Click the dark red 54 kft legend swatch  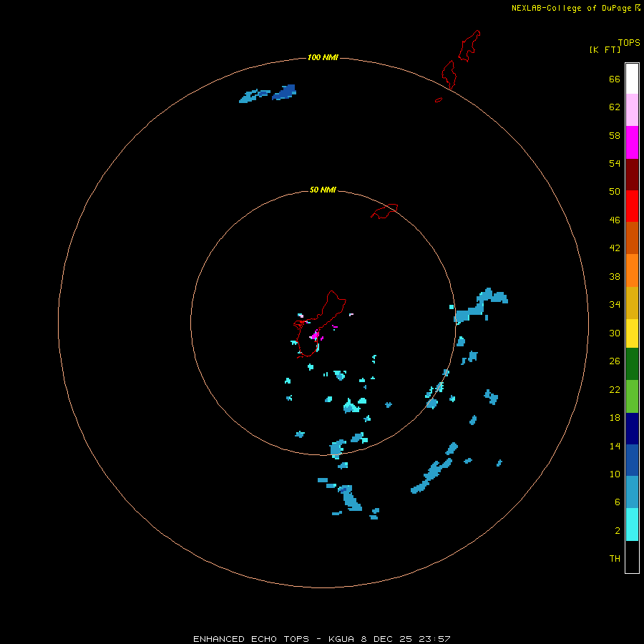(x=632, y=175)
